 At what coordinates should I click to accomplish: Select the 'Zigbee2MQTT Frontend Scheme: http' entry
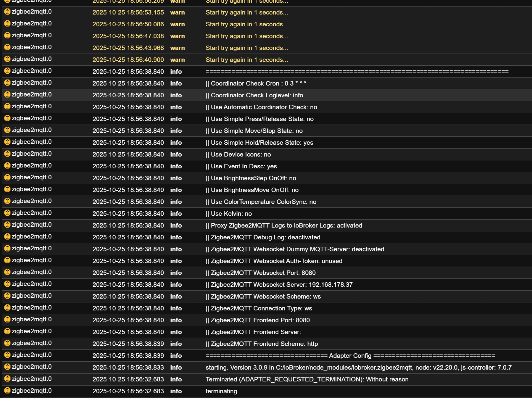262,344
